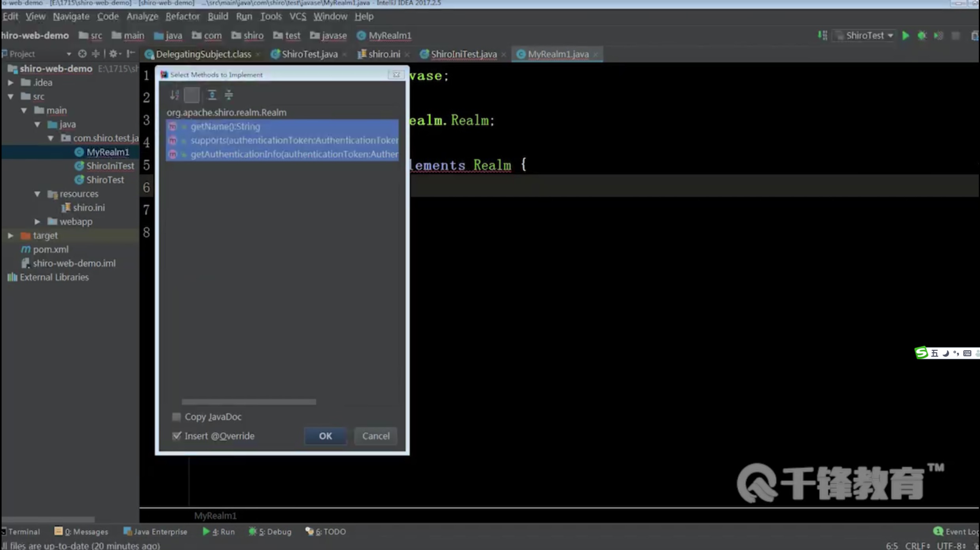The width and height of the screenshot is (980, 550).
Task: Click the Project panel collapse all icon
Action: point(96,54)
